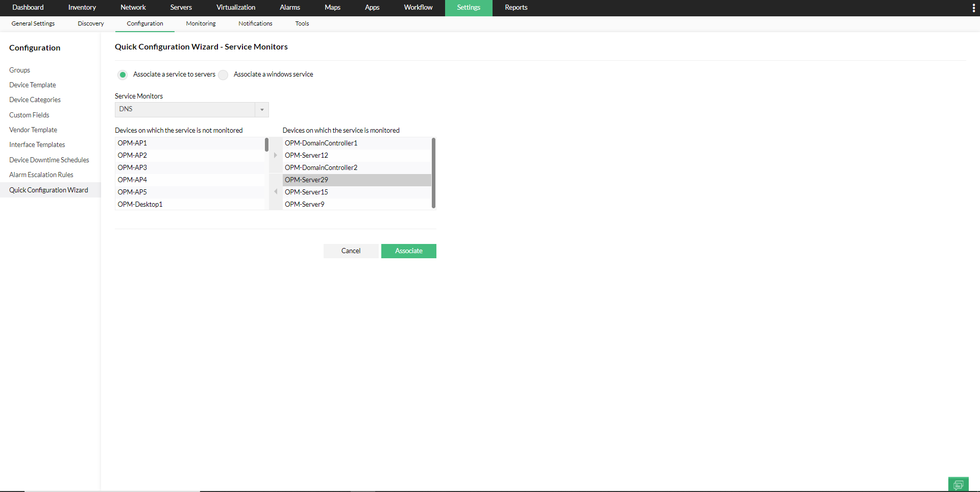Move selected device left using arrow icon

[275, 192]
